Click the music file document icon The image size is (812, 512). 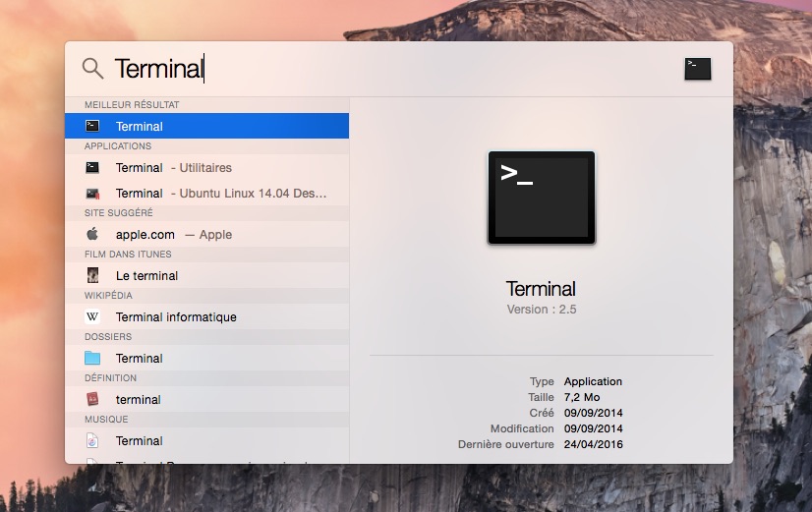(x=92, y=440)
